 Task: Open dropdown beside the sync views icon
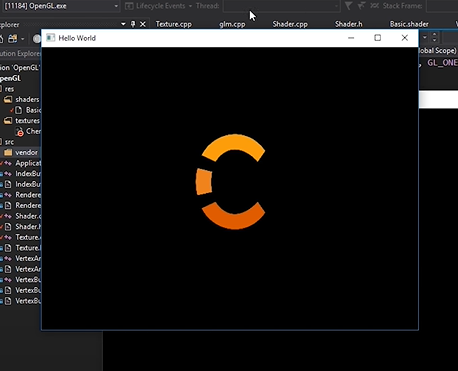tap(22, 39)
